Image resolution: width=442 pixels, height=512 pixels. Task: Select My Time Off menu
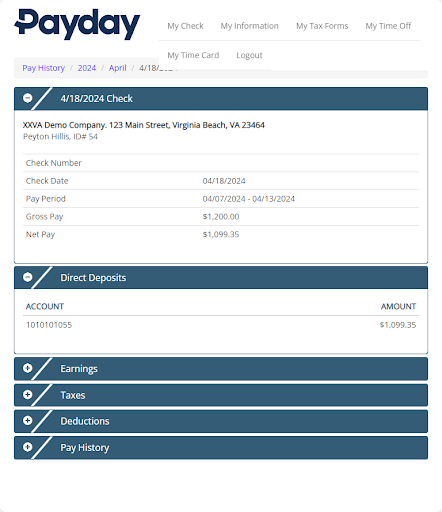click(388, 26)
